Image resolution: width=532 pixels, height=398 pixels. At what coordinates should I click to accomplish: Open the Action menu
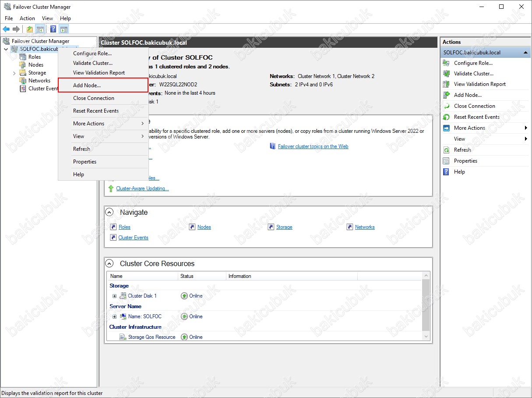[27, 18]
